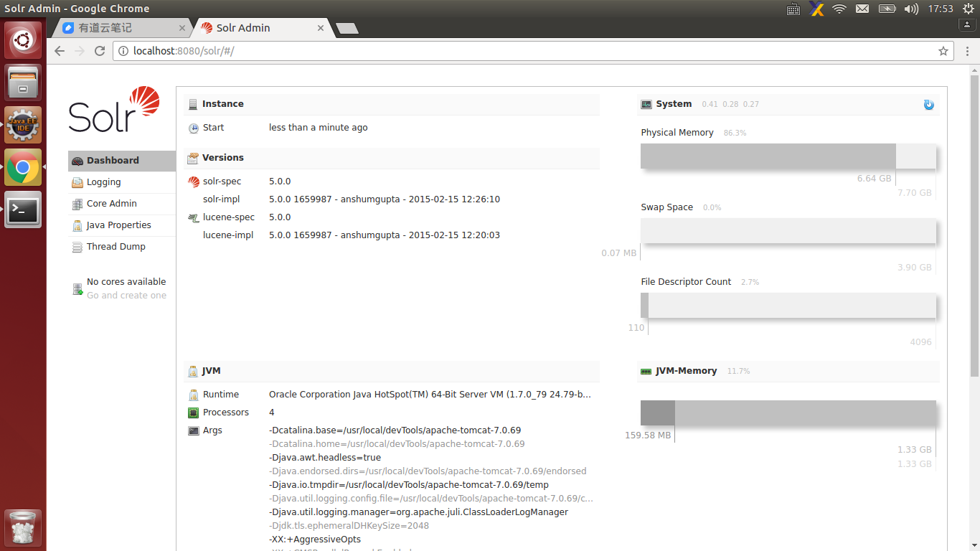Click the Logging notepad icon

(77, 182)
